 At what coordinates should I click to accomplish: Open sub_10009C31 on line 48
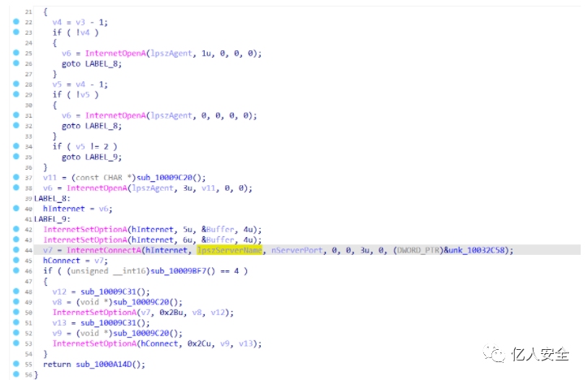pos(109,291)
